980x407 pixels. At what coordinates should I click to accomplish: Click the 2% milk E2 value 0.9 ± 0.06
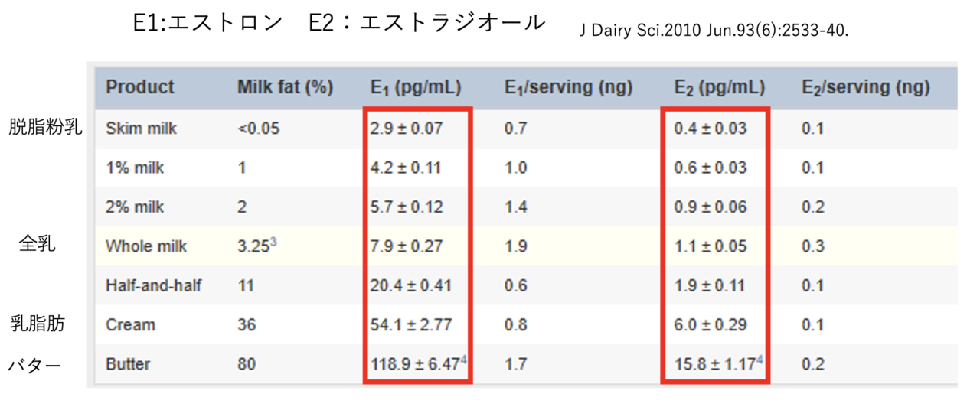point(710,207)
